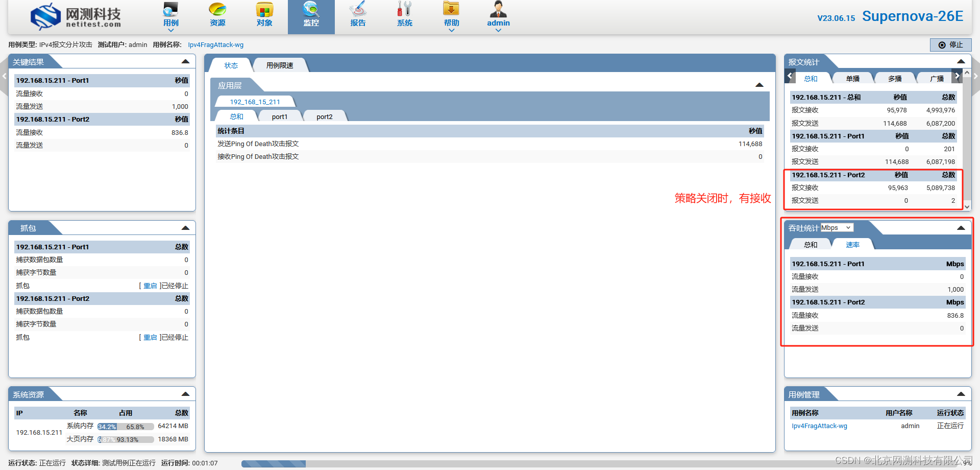Select the 速率 tab
The image size is (980, 470).
point(852,245)
